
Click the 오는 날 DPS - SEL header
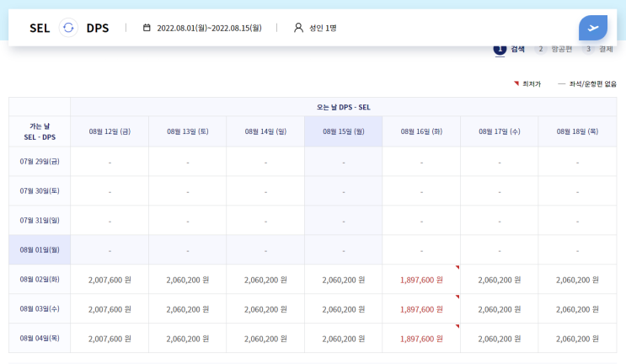tap(344, 107)
